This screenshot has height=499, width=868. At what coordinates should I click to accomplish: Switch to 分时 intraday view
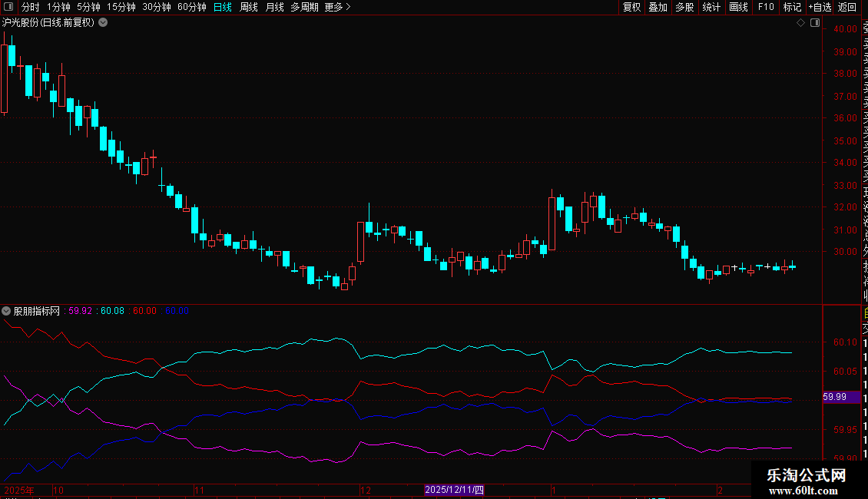tap(31, 7)
